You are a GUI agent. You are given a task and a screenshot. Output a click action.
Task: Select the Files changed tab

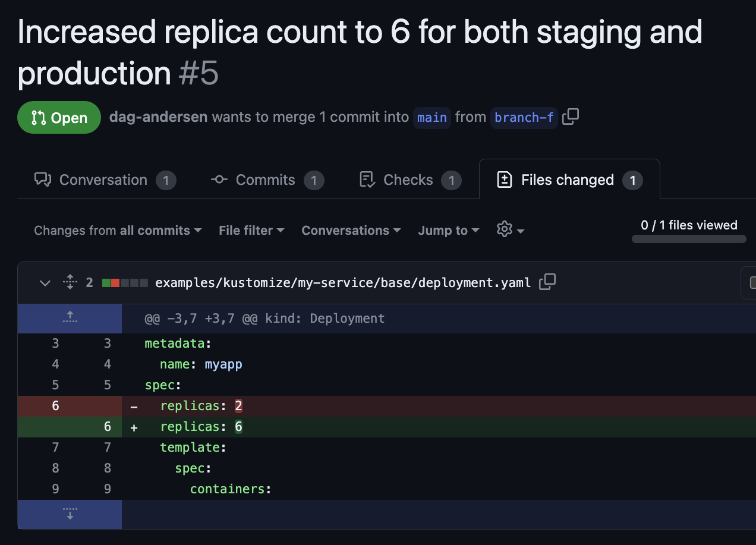(566, 179)
